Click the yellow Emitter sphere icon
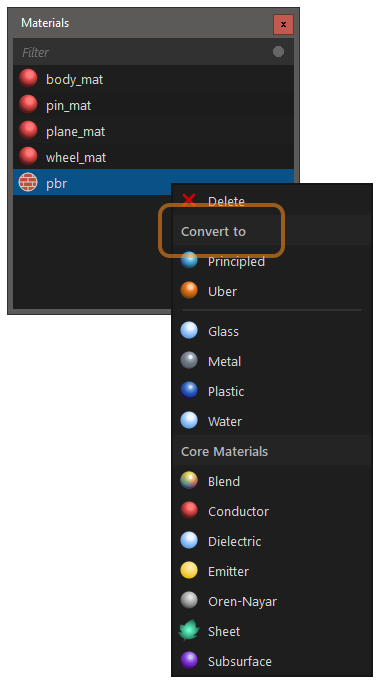This screenshot has height=686, width=381. click(x=189, y=571)
